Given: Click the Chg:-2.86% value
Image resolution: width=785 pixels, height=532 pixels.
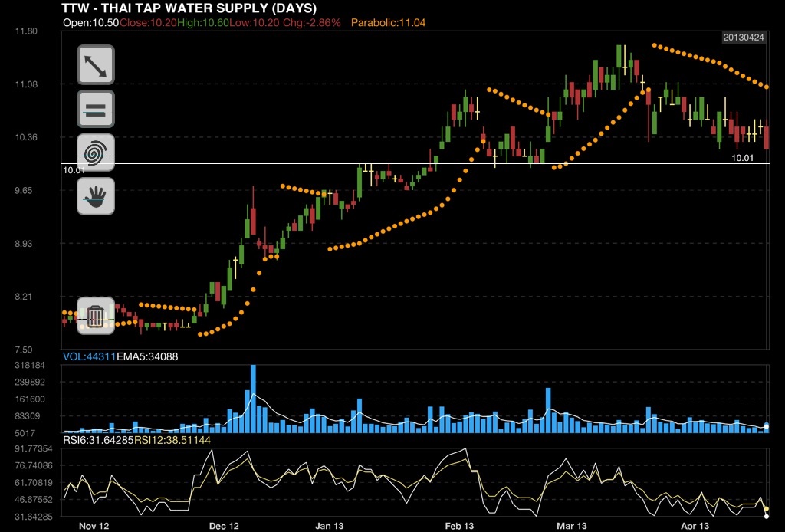Looking at the screenshot, I should pos(311,22).
